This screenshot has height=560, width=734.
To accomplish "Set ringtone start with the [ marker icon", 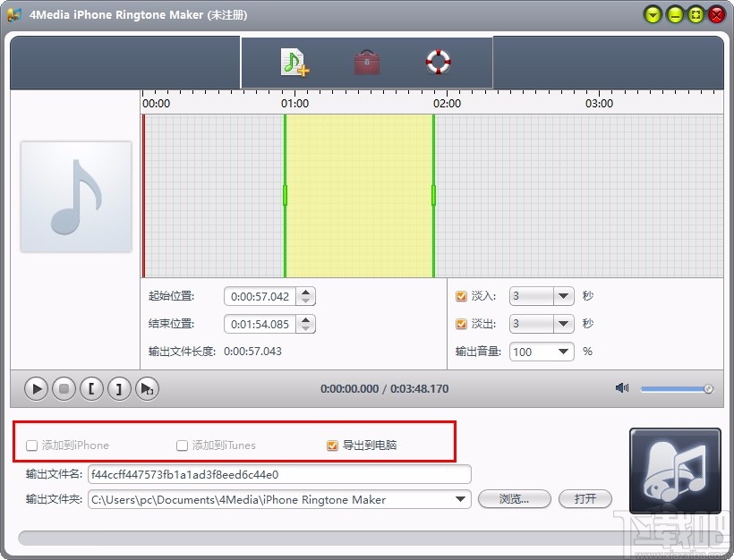I will (x=91, y=388).
